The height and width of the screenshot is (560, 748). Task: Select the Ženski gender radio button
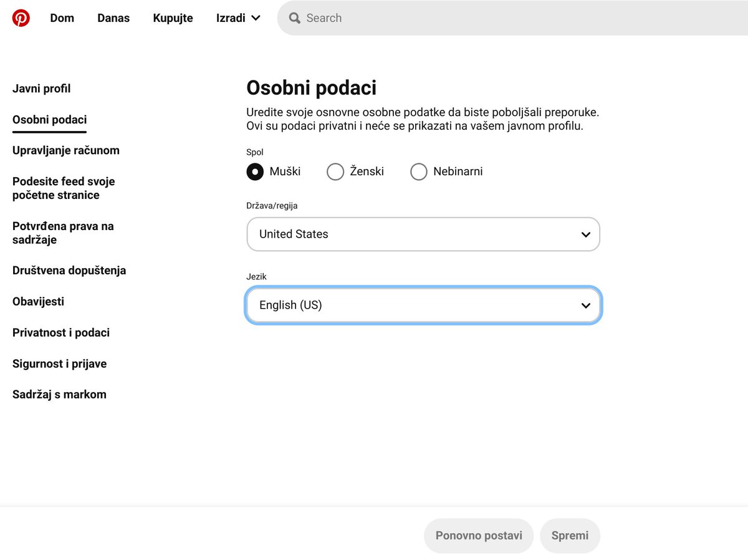tap(335, 171)
